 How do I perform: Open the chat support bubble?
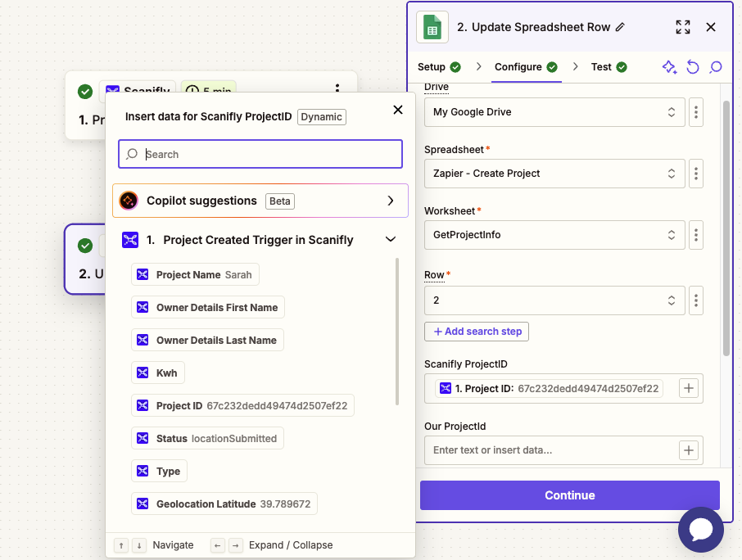(701, 530)
